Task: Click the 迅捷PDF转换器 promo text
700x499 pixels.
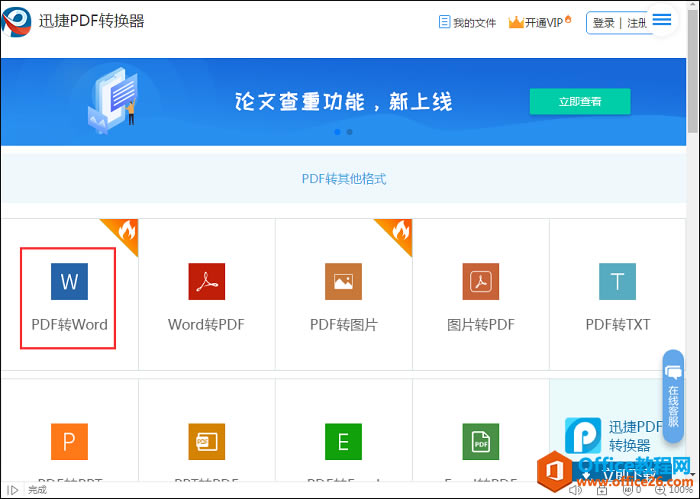Action: [x=635, y=436]
